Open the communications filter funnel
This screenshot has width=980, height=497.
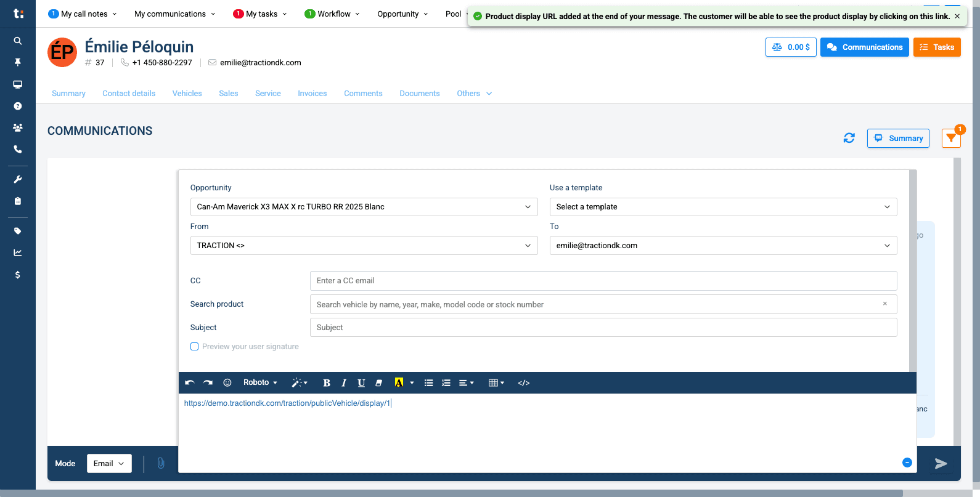(x=951, y=139)
